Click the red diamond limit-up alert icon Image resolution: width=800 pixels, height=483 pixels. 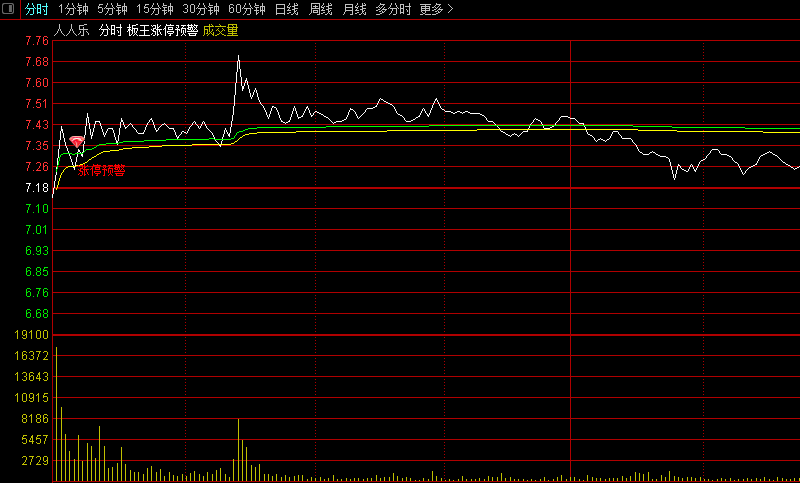pyautogui.click(x=76, y=143)
